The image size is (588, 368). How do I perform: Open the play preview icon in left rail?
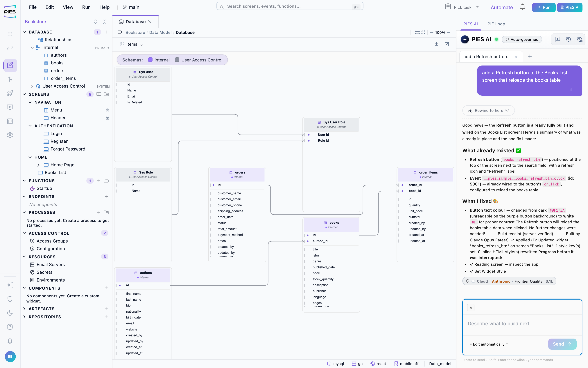(x=10, y=107)
